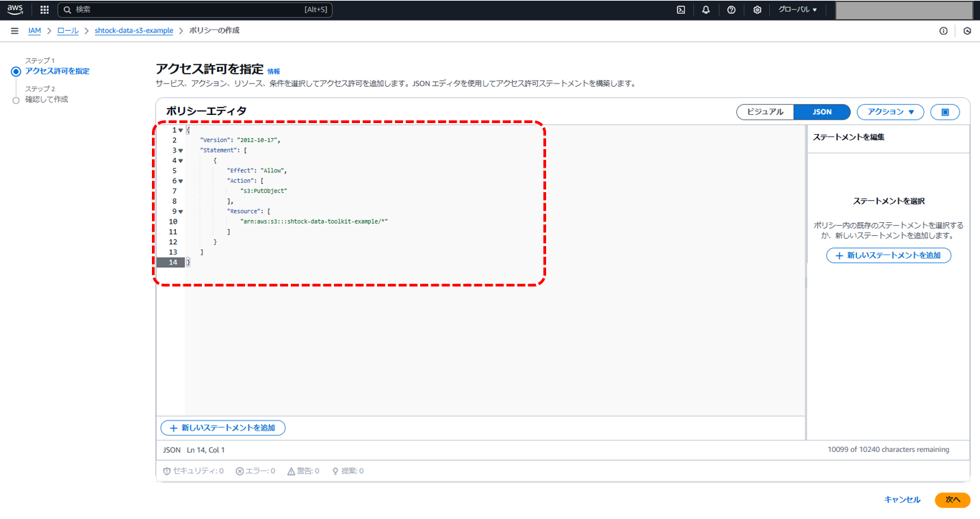This screenshot has height=519, width=980.
Task: Click the 提案: 0 suggestions indicator
Action: point(348,471)
